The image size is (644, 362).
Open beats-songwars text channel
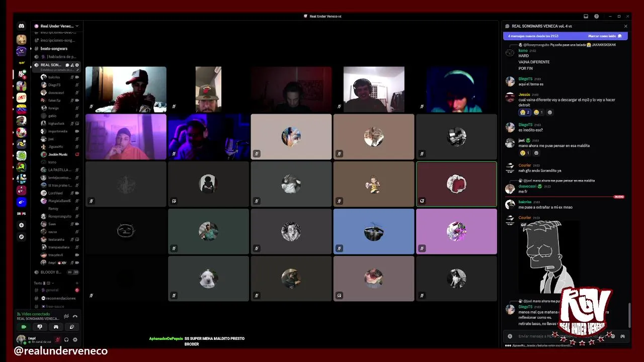[x=54, y=49]
